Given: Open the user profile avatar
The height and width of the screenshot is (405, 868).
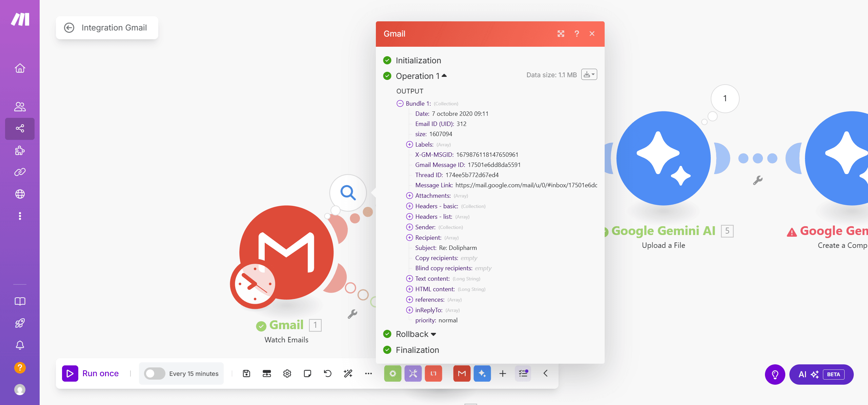Looking at the screenshot, I should click(20, 390).
